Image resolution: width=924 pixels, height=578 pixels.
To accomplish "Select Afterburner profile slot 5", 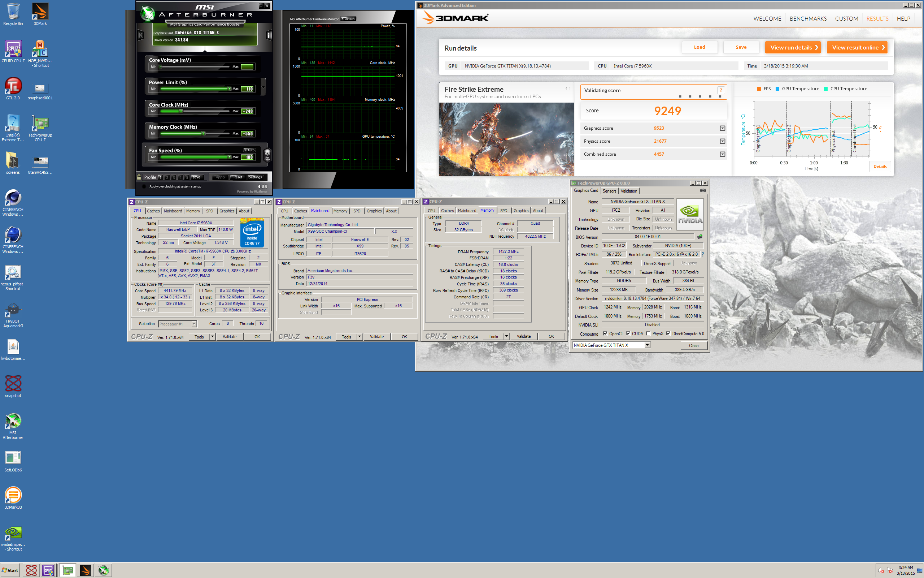I will click(x=187, y=177).
